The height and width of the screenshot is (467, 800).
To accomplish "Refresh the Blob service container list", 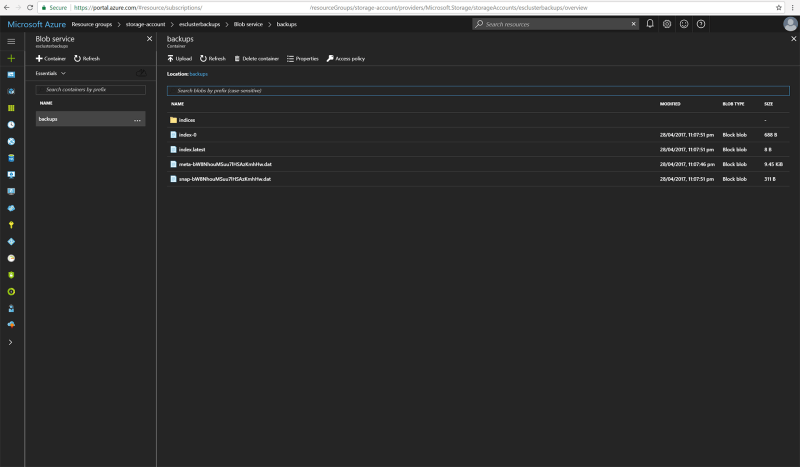I will coord(87,59).
